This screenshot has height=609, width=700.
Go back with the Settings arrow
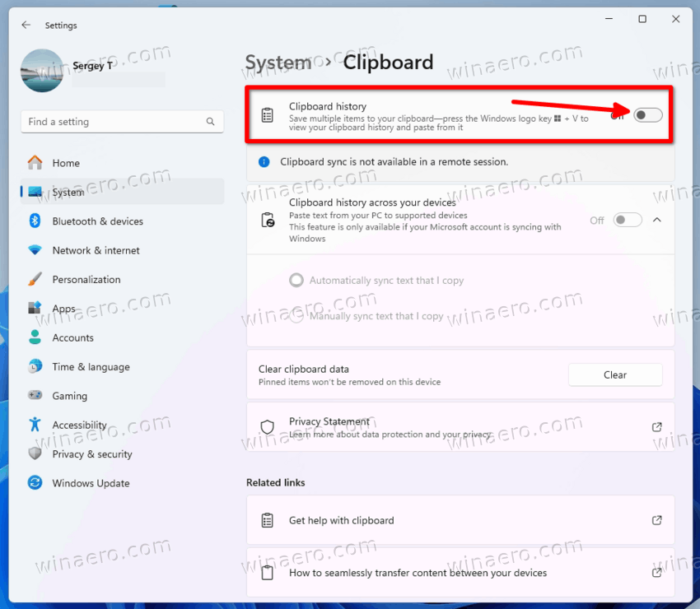click(x=26, y=25)
